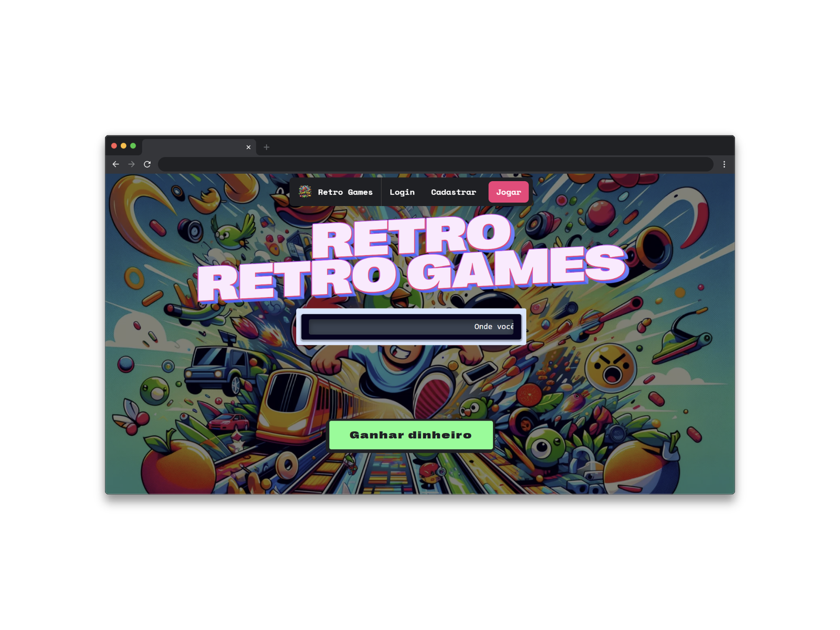
Task: Open the browser three-dot options menu
Action: click(724, 164)
